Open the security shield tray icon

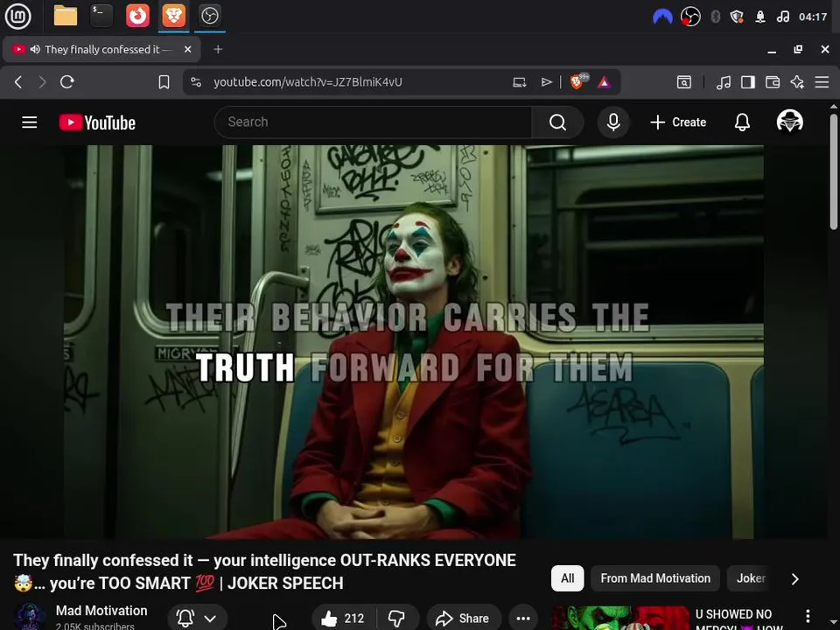(737, 17)
